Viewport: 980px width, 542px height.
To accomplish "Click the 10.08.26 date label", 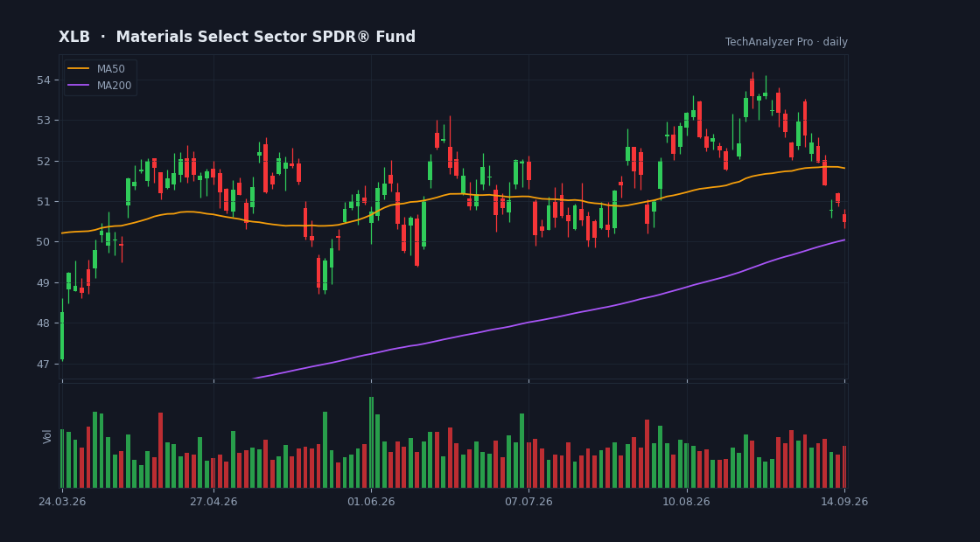I will coord(686,502).
